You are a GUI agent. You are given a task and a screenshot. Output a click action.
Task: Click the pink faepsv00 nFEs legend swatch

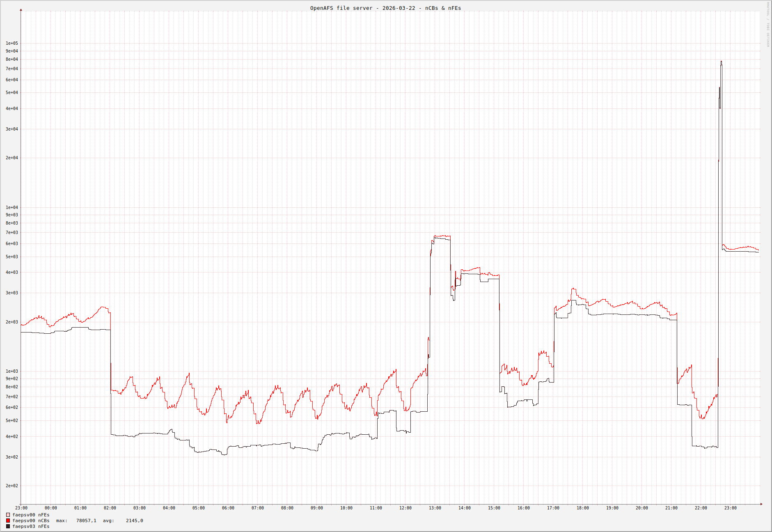click(x=8, y=515)
